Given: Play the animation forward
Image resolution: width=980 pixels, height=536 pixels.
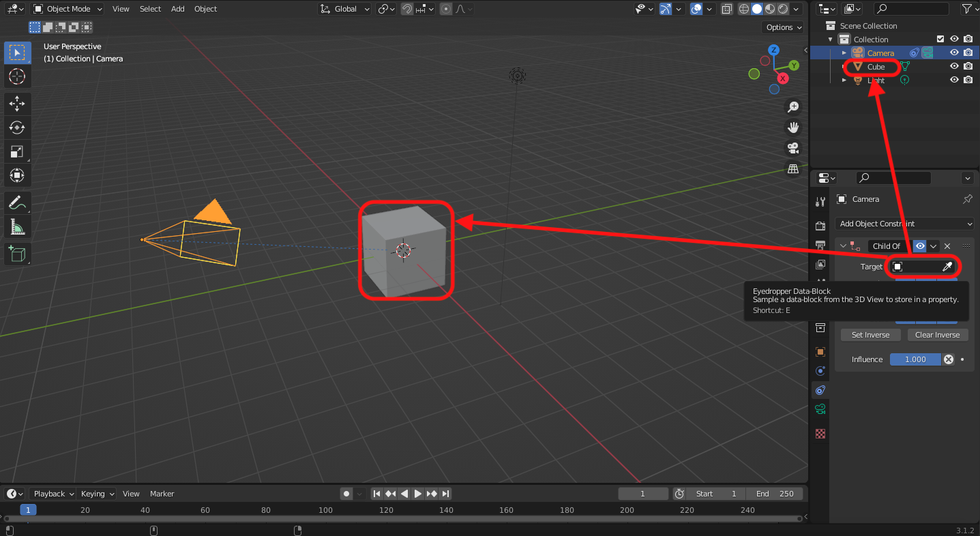Looking at the screenshot, I should point(418,494).
